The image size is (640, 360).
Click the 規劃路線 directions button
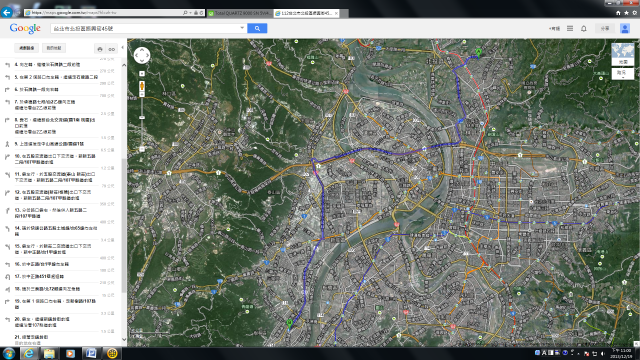[27, 48]
